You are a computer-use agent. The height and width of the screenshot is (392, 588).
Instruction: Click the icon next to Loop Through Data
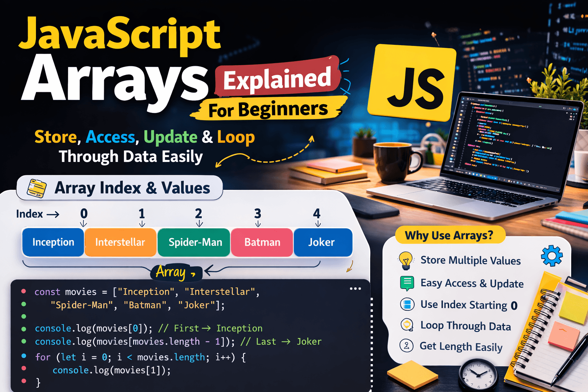pyautogui.click(x=407, y=325)
